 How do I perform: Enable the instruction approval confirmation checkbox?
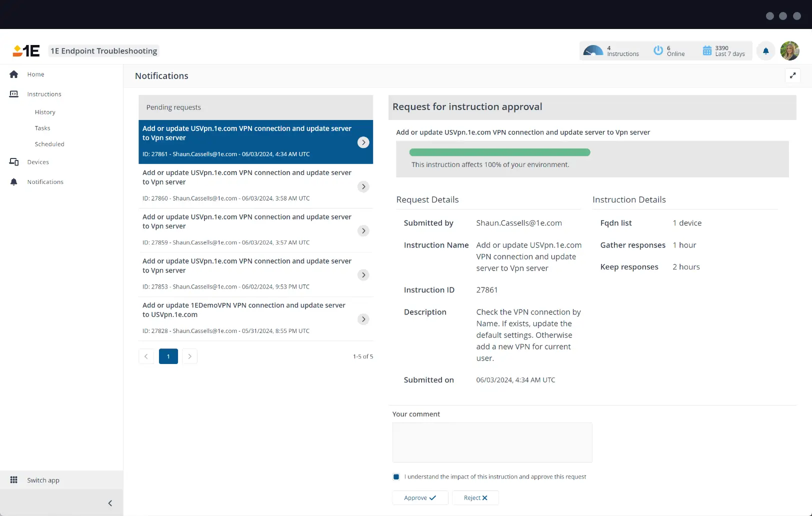tap(396, 476)
